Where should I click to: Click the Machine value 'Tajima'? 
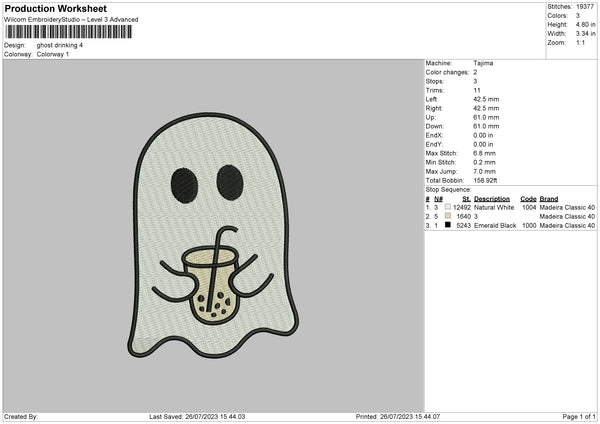[483, 63]
